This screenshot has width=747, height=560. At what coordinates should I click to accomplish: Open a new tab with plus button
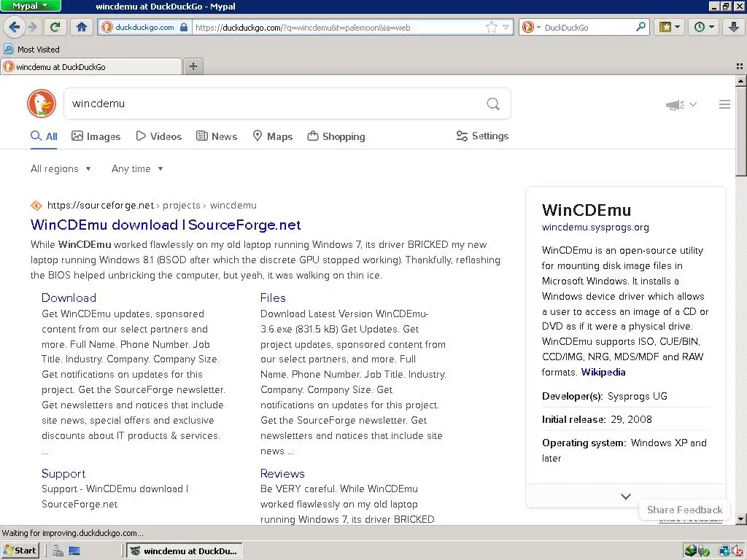[193, 66]
